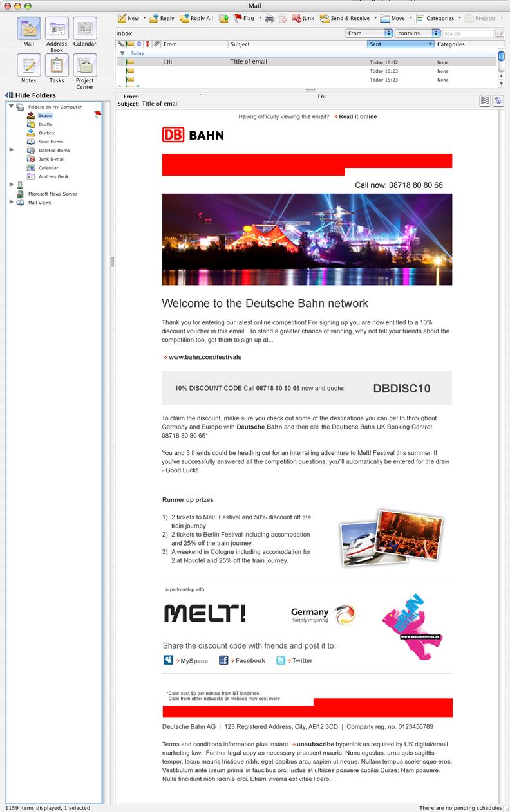This screenshot has width=510, height=812.
Task: Click the Forward message toolbar icon
Action: (223, 18)
